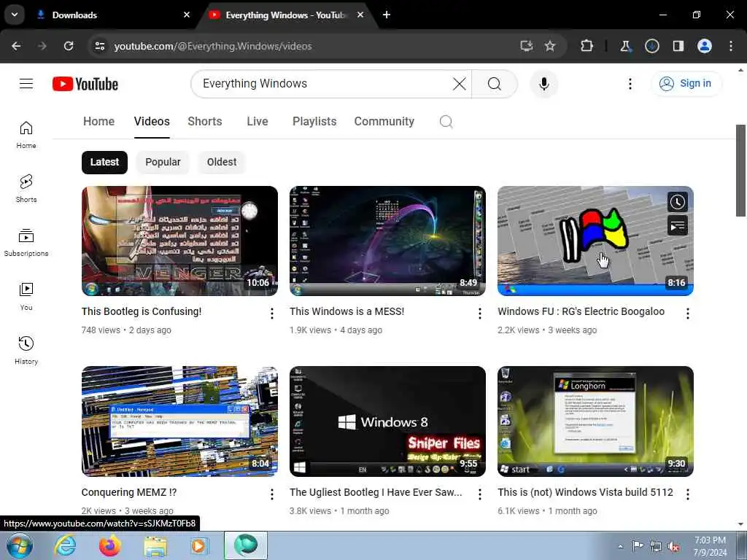The width and height of the screenshot is (747, 560).
Task: Open Shorts in the left sidebar
Action: click(x=26, y=189)
